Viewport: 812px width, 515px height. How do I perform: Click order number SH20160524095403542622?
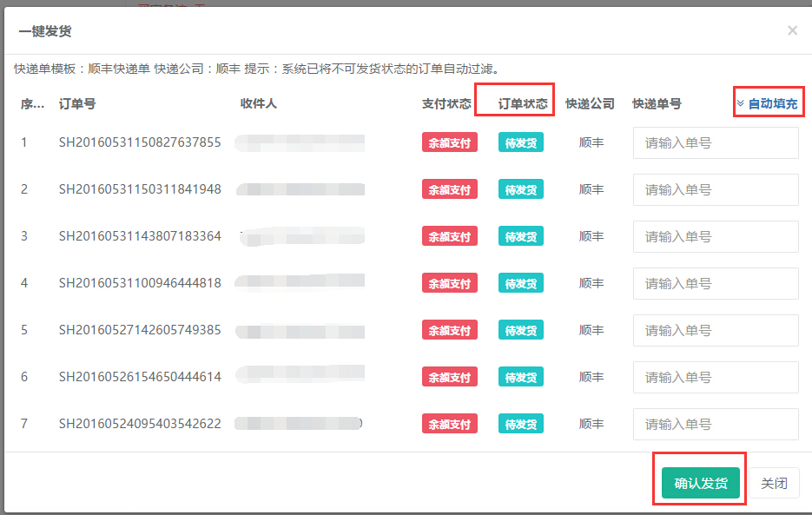140,424
